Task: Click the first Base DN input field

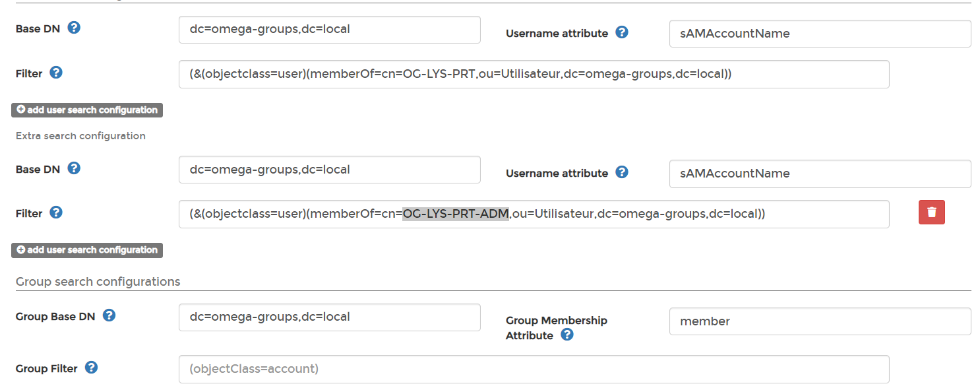Action: 329,30
